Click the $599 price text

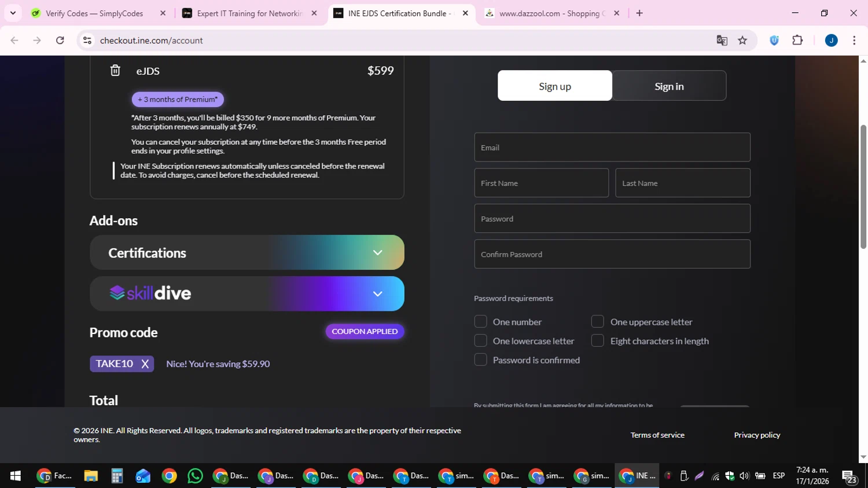[381, 71]
